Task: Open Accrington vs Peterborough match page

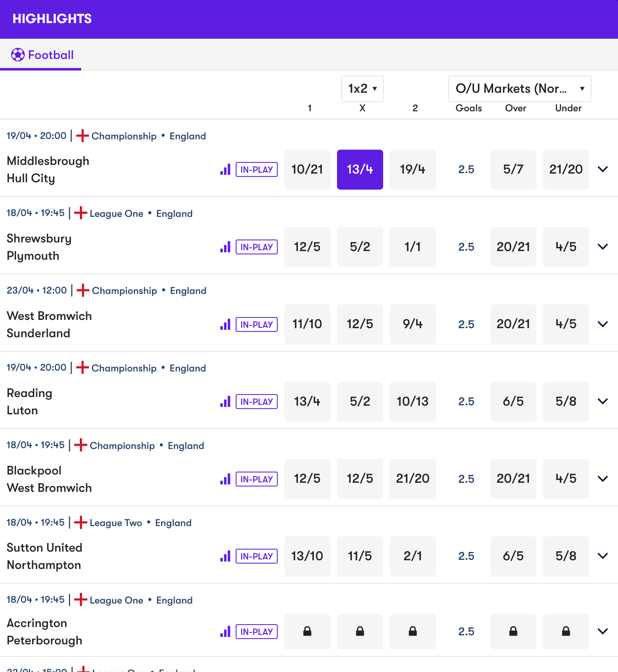Action: point(44,632)
